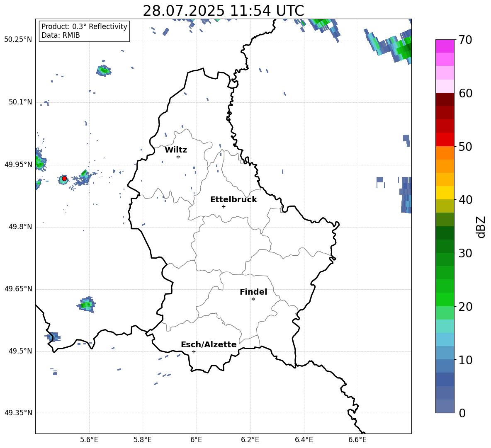Image resolution: width=491 pixels, height=448 pixels.
Task: Click the colorbar tick label 50
Action: coord(465,147)
